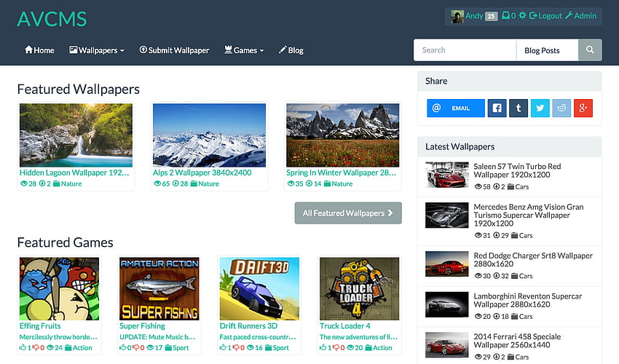The width and height of the screenshot is (619, 364).
Task: Open Super Fishing game thumbnail
Action: [159, 288]
